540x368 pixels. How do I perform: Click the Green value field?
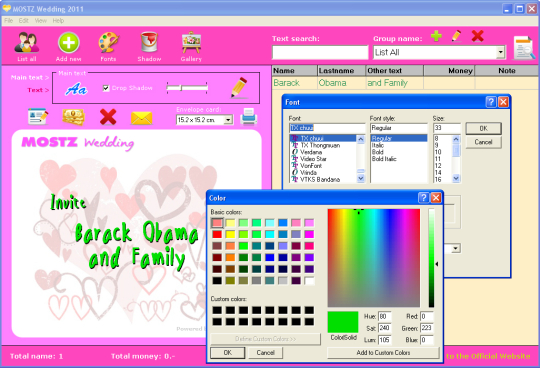pos(426,328)
